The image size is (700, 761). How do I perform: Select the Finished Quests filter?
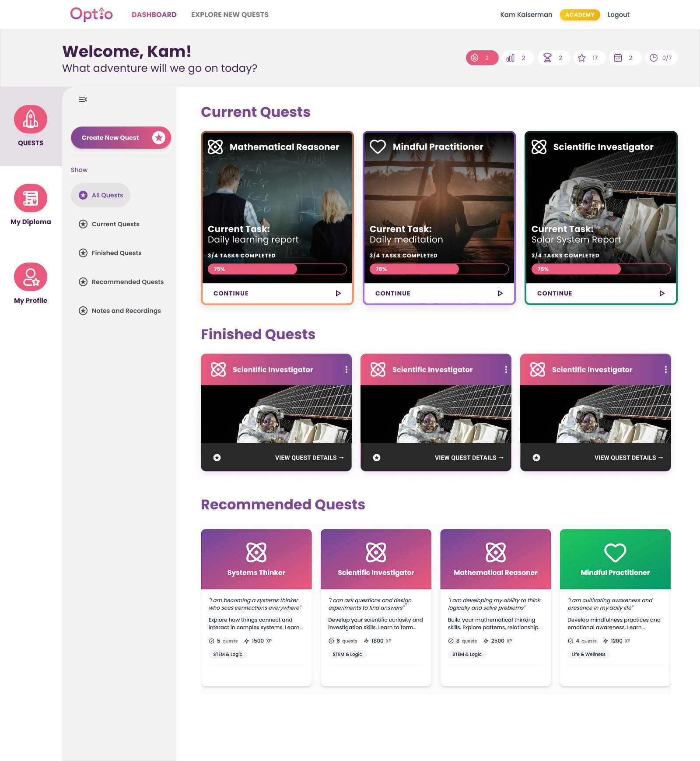point(116,253)
